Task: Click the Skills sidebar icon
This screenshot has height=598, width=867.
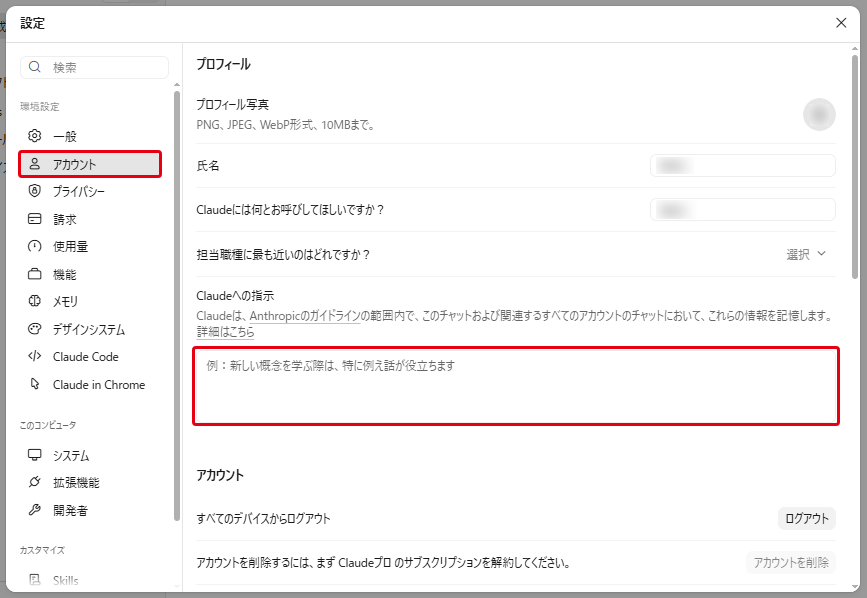Action: (35, 580)
